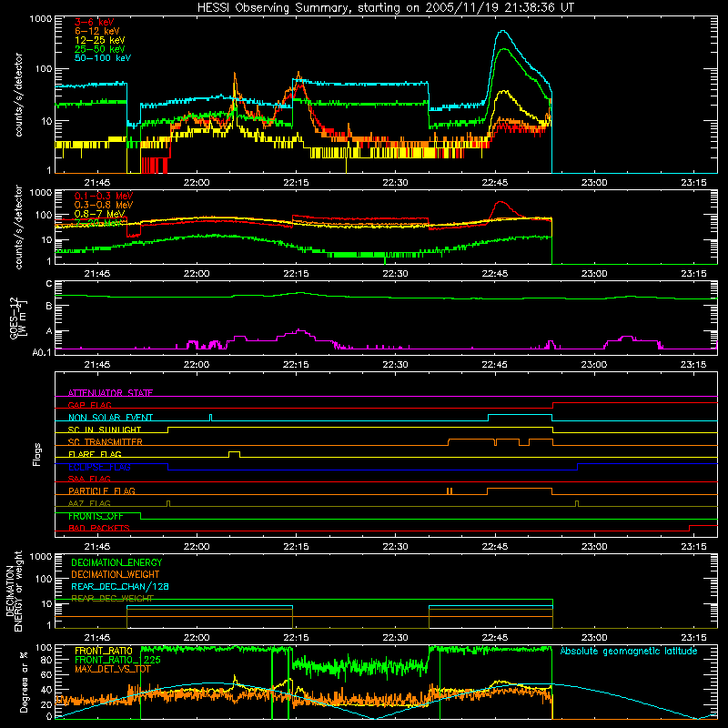Click the PARTICLE_FLAG raised step near 22:45
The image size is (728, 728).
[520, 489]
